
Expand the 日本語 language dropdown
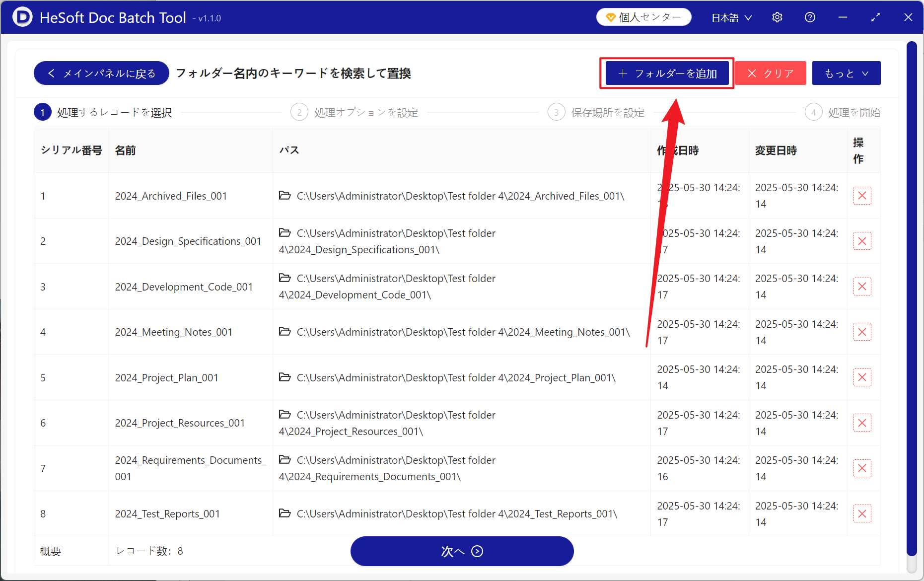731,18
